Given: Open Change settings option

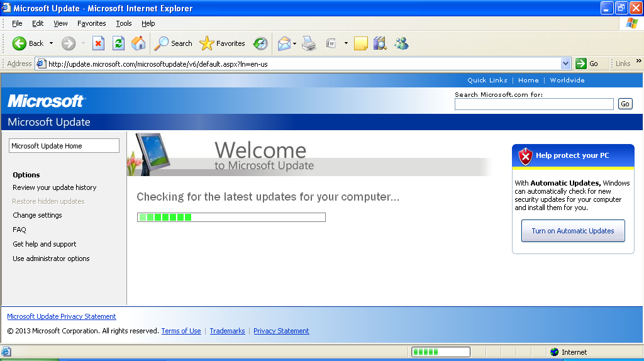Looking at the screenshot, I should click(x=37, y=215).
